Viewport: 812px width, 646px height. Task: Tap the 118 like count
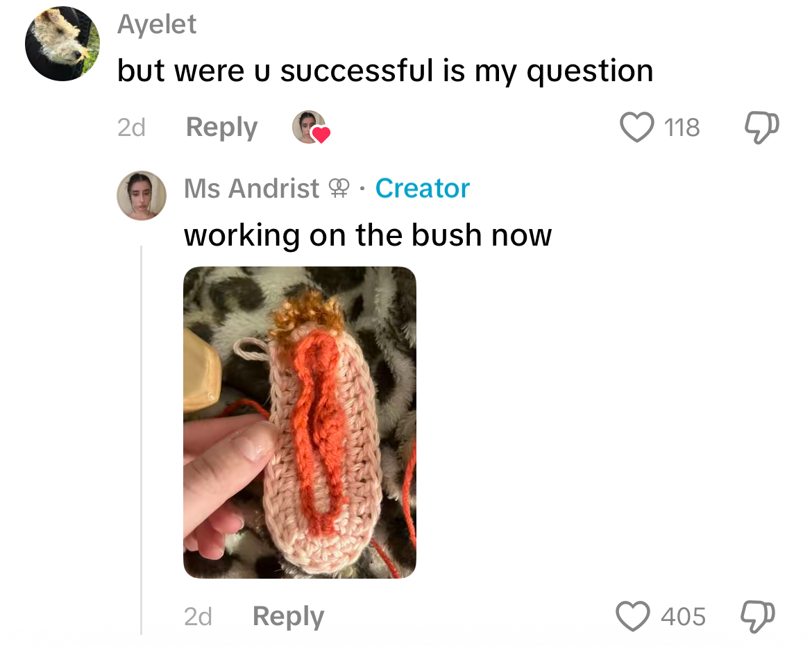pos(682,128)
